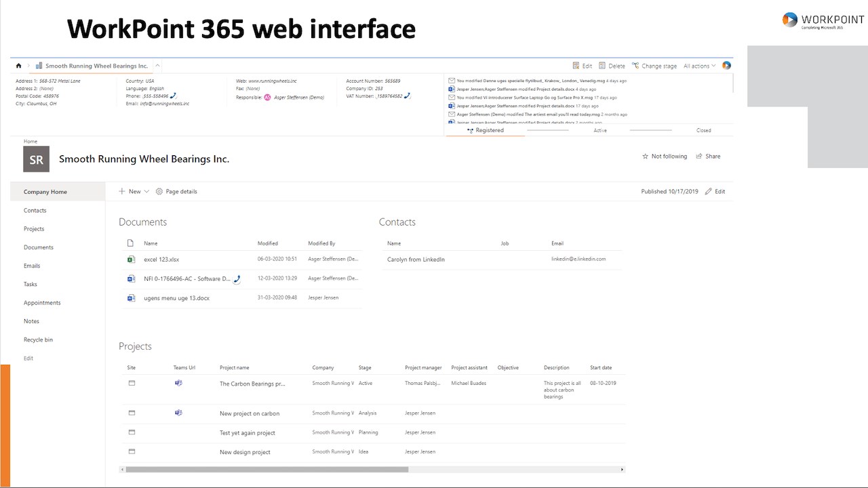The height and width of the screenshot is (488, 868).
Task: Open the ugens menu uge 13.docx document
Action: (176, 298)
